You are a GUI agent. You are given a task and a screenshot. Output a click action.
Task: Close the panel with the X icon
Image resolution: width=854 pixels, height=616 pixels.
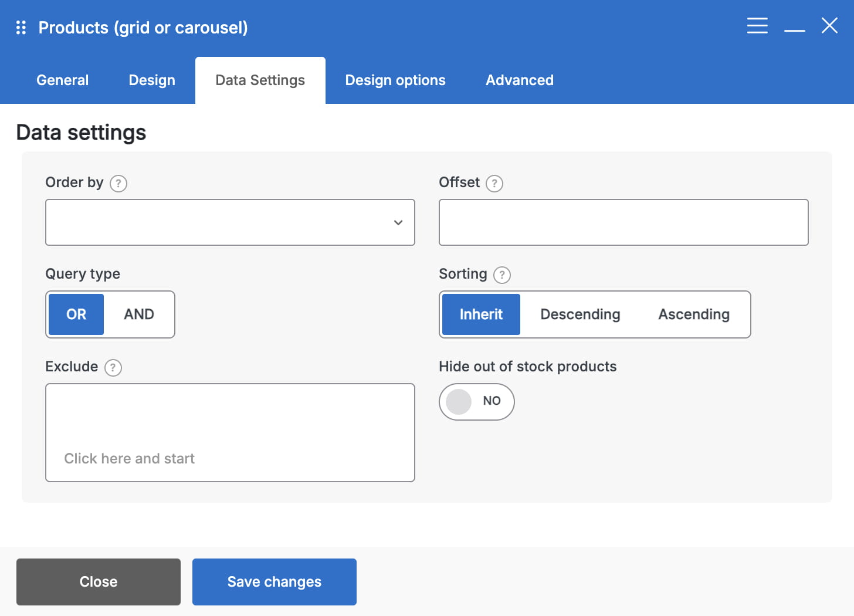point(829,25)
